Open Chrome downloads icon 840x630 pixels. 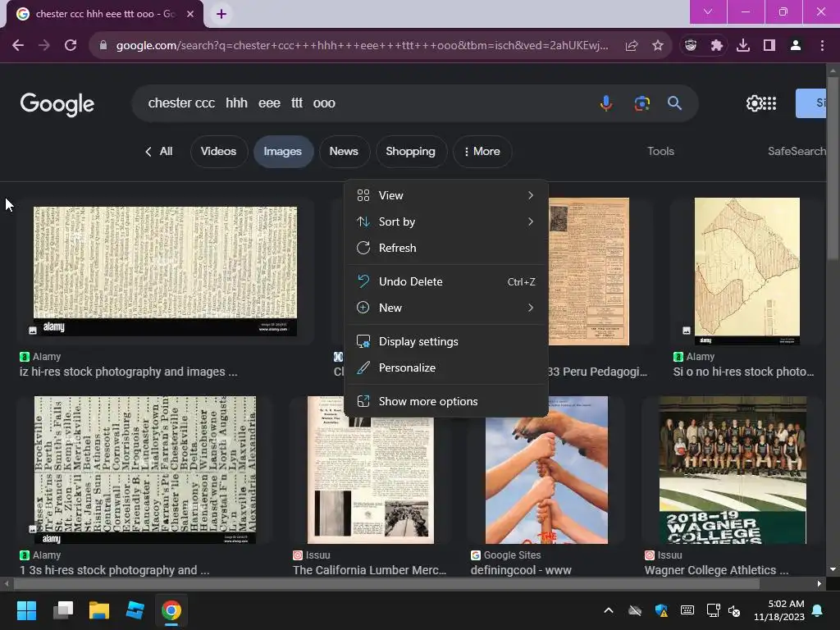tap(743, 46)
